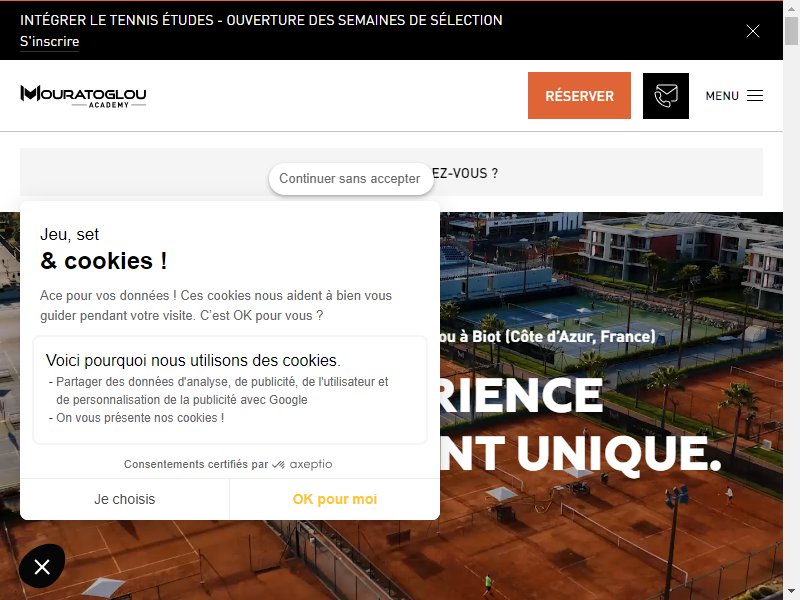Open the hamburger MENU icon
The width and height of the screenshot is (800, 600).
(x=755, y=95)
